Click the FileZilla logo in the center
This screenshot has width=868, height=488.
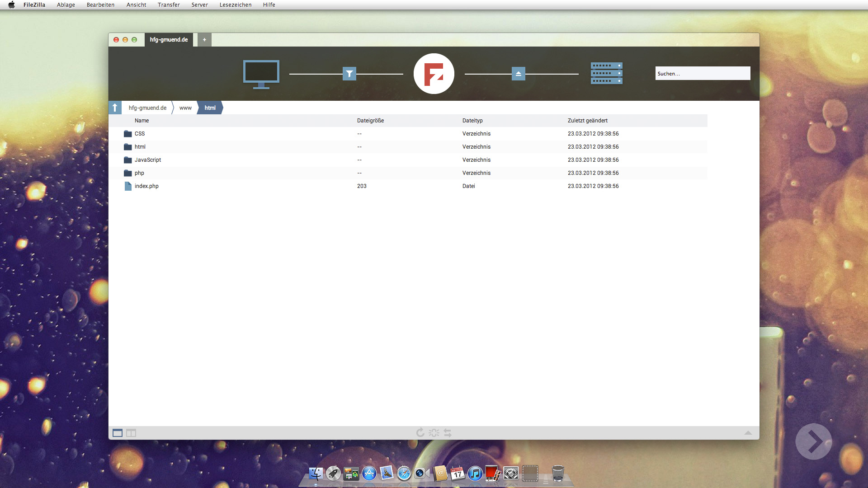(434, 73)
